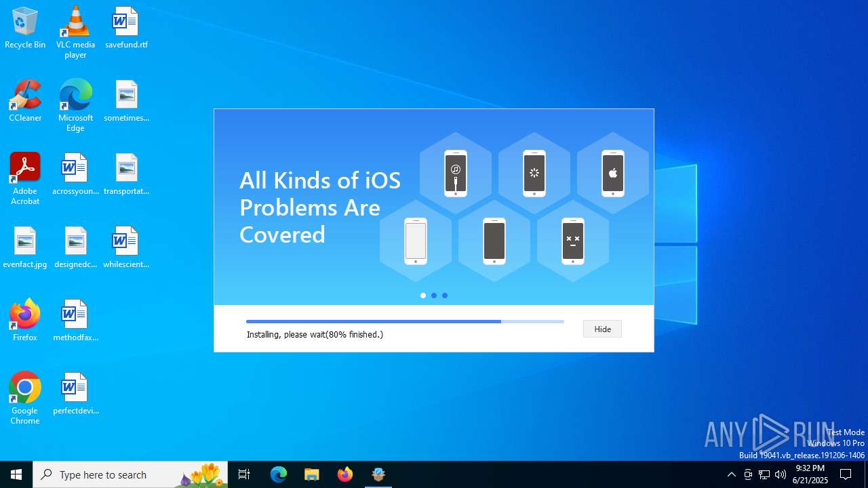
Task: Open the Windows Start menu
Action: 16,474
